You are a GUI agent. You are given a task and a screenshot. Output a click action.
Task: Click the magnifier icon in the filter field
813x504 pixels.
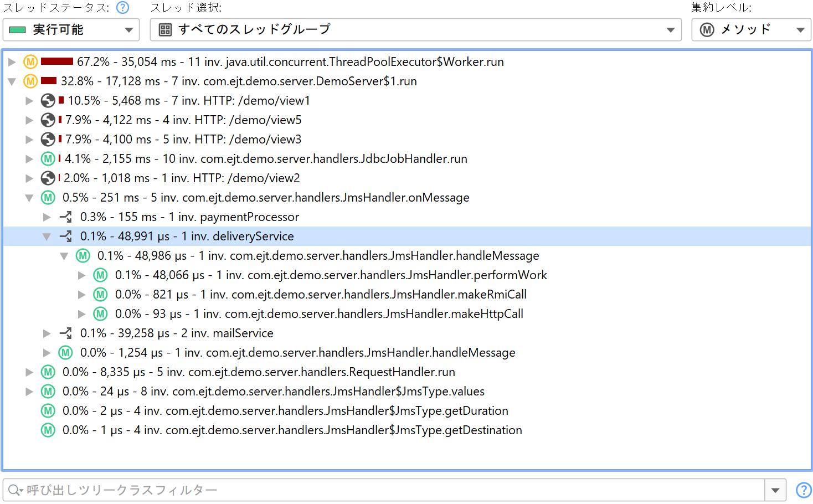[x=15, y=490]
